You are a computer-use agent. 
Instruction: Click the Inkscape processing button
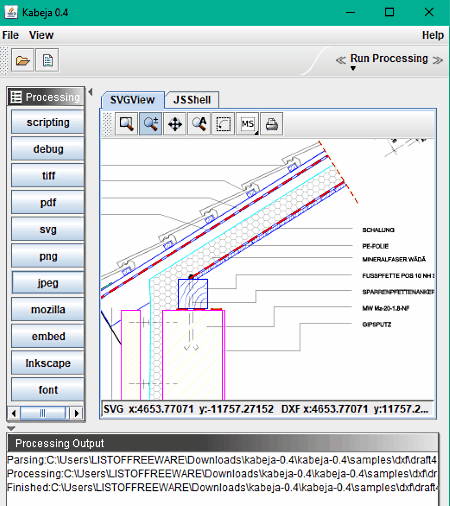coord(48,363)
